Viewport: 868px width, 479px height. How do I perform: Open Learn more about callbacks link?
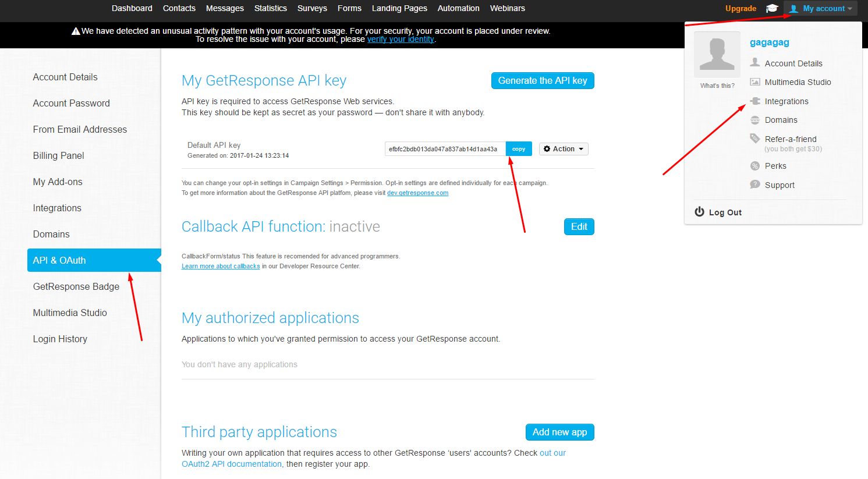(221, 266)
